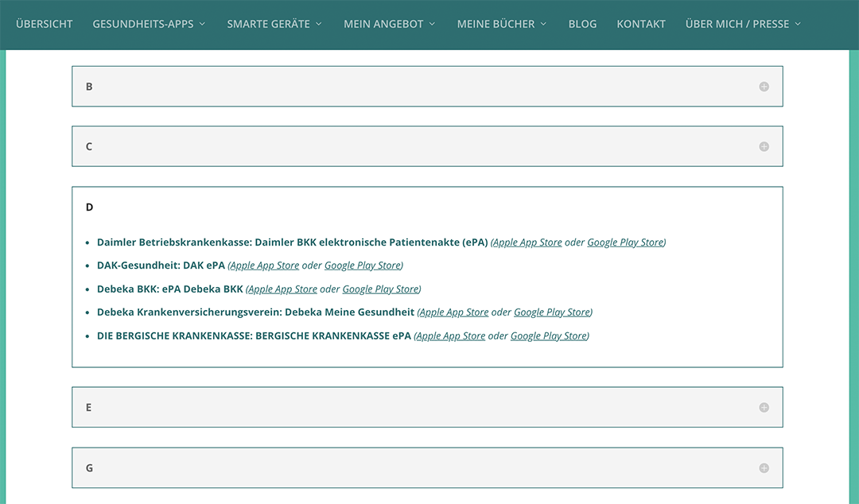Select text 'DIE BERGISCHE KRANKENKASSE: BERGISCHE KRANKENKASSE ePA'
The image size is (859, 504).
tap(255, 335)
